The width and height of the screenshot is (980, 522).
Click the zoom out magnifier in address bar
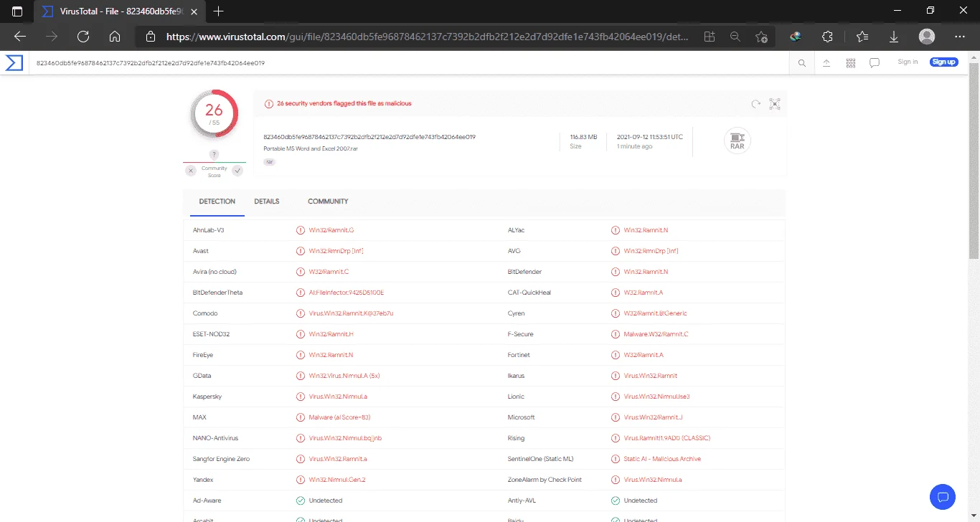pos(735,37)
